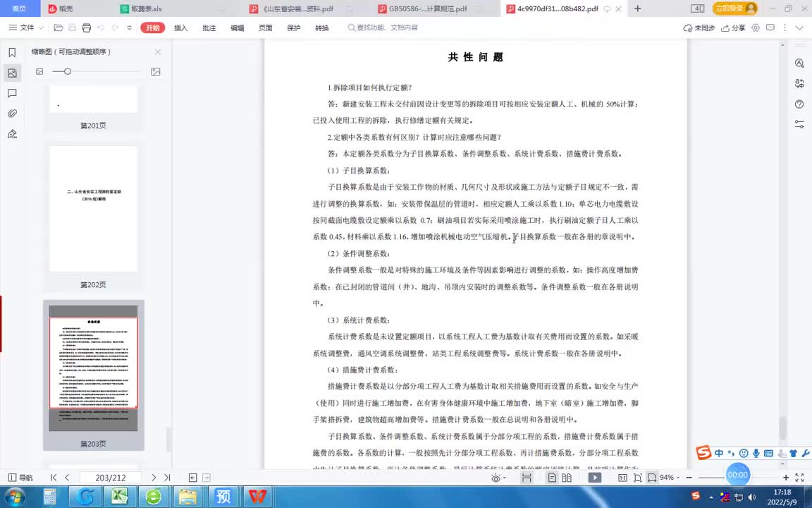Open the feedback chat icon in top bar

(x=770, y=28)
